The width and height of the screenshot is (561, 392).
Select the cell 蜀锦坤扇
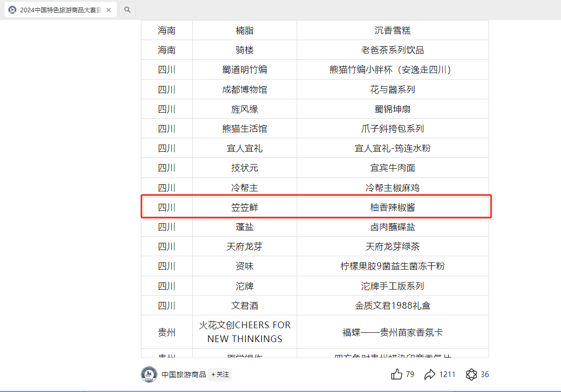click(x=393, y=109)
